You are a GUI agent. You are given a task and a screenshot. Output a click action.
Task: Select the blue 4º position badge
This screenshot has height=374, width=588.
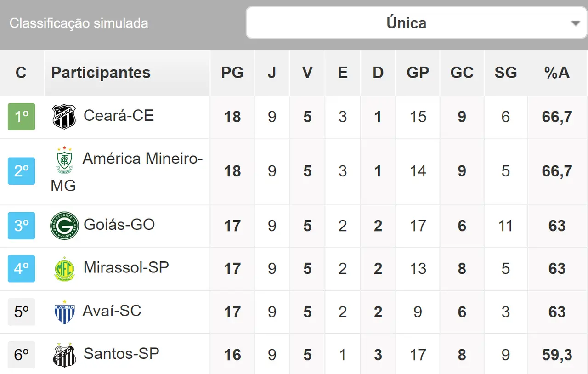[21, 269]
